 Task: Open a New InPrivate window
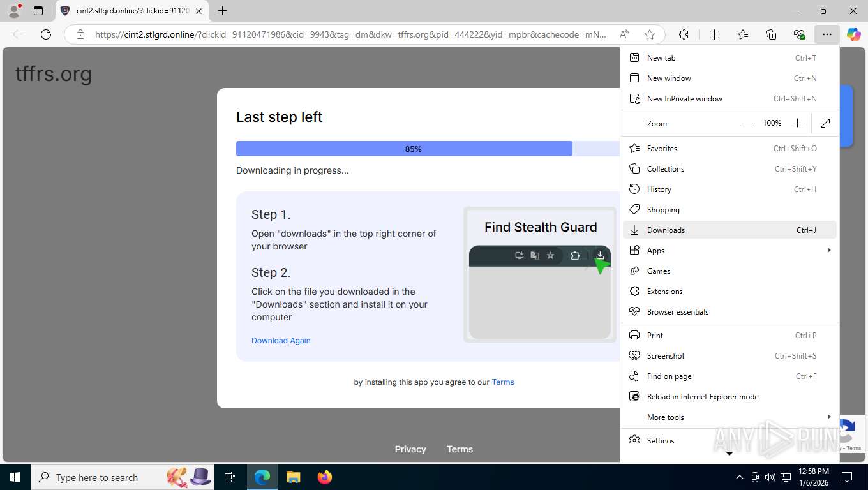pos(730,99)
